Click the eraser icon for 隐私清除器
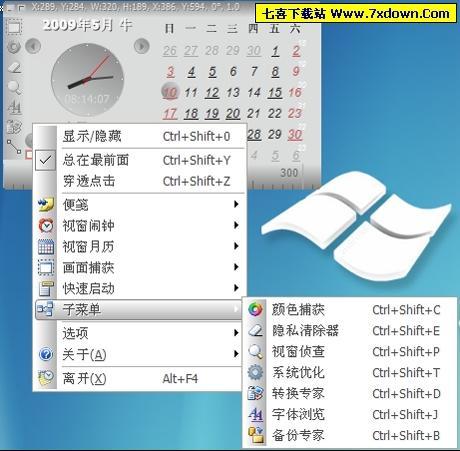The width and height of the screenshot is (460, 451). click(255, 330)
